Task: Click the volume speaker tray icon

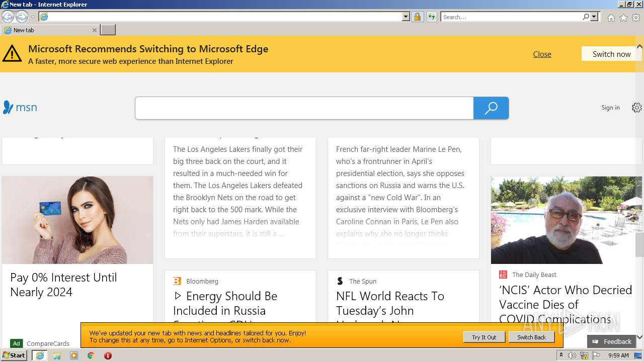Action: [x=572, y=355]
